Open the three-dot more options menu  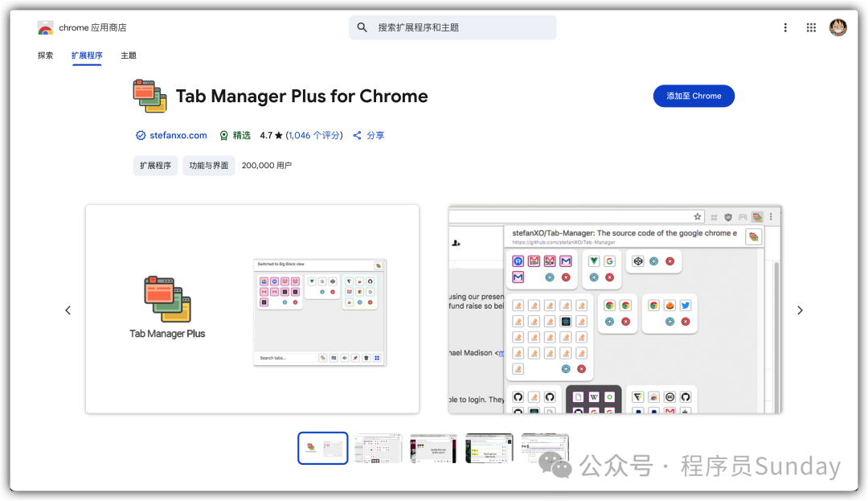pyautogui.click(x=785, y=27)
